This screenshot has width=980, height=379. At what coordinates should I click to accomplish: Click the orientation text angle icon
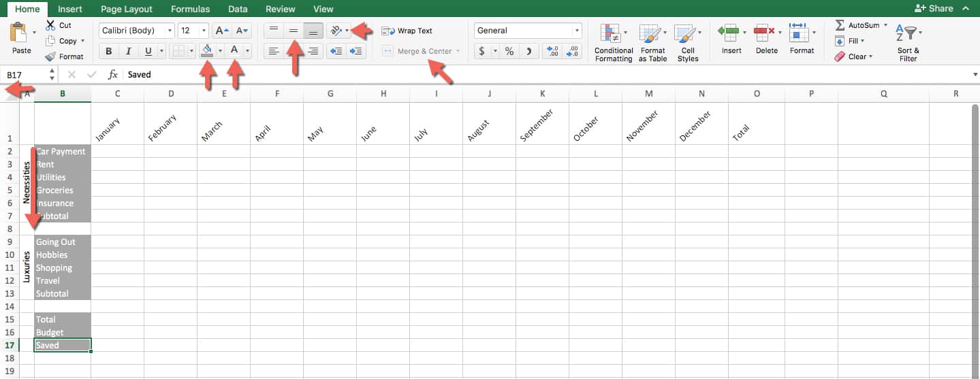[335, 31]
